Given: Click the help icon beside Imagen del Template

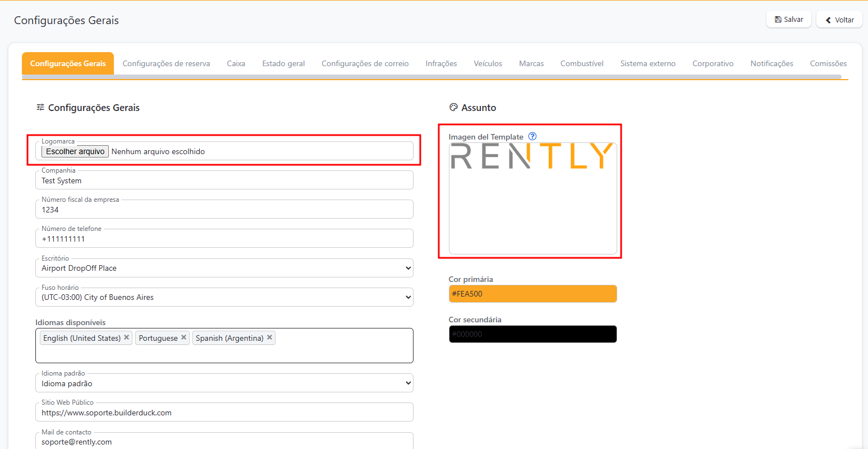Looking at the screenshot, I should click(x=532, y=136).
